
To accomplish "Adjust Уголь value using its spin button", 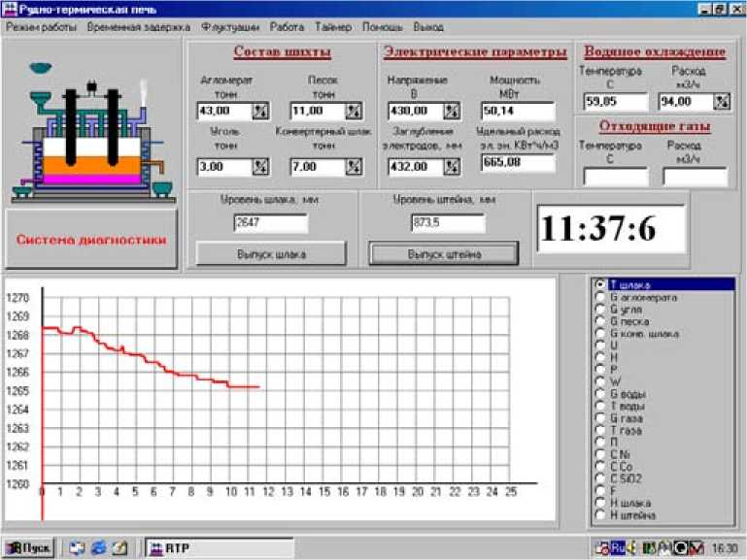I will tap(260, 167).
